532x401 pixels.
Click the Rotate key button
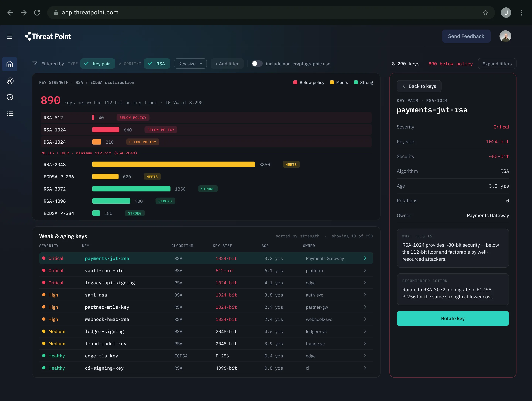pos(453,318)
